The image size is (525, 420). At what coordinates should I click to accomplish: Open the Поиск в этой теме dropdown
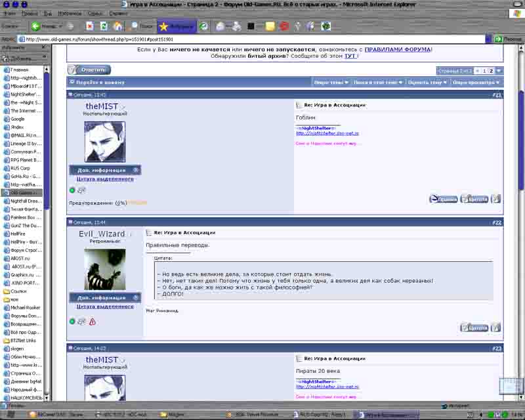pyautogui.click(x=378, y=83)
